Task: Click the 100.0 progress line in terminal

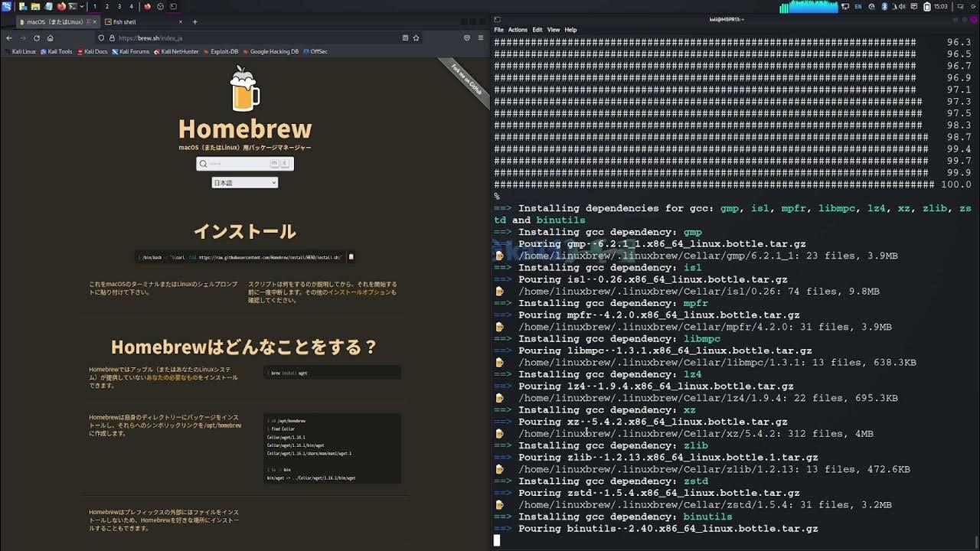Action: [x=733, y=184]
